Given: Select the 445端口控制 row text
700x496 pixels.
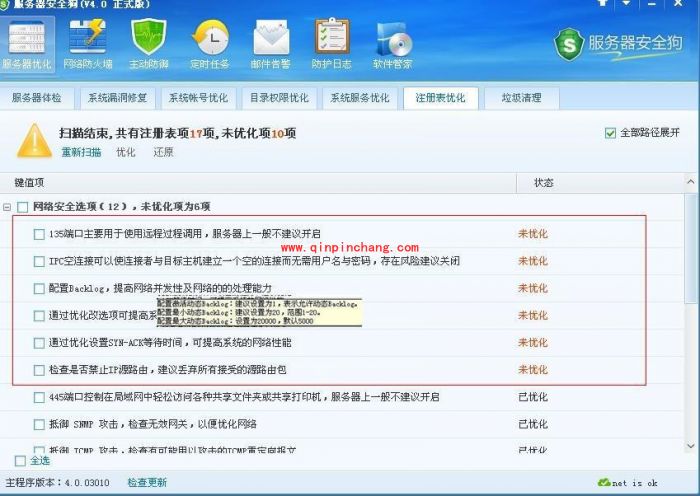Looking at the screenshot, I should pyautogui.click(x=244, y=397).
